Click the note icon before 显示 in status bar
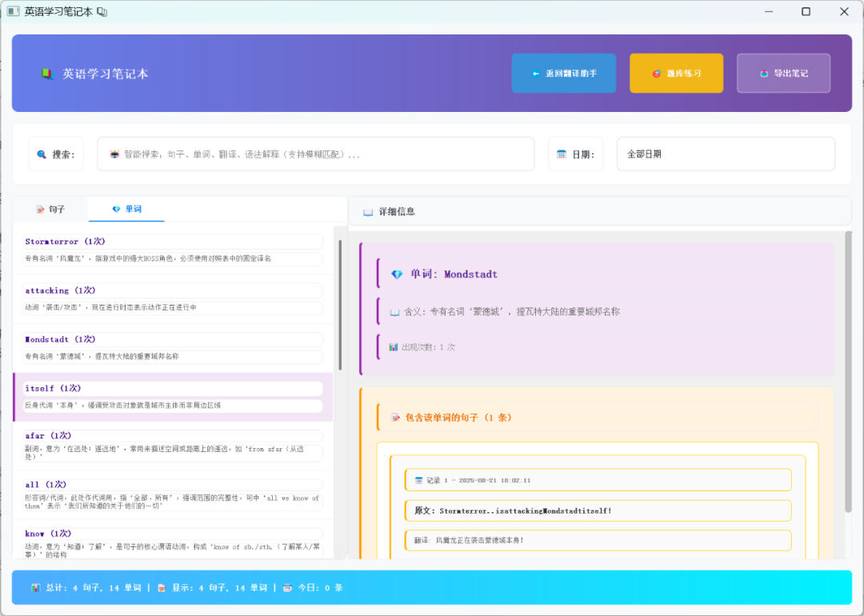The image size is (864, 616). (162, 588)
